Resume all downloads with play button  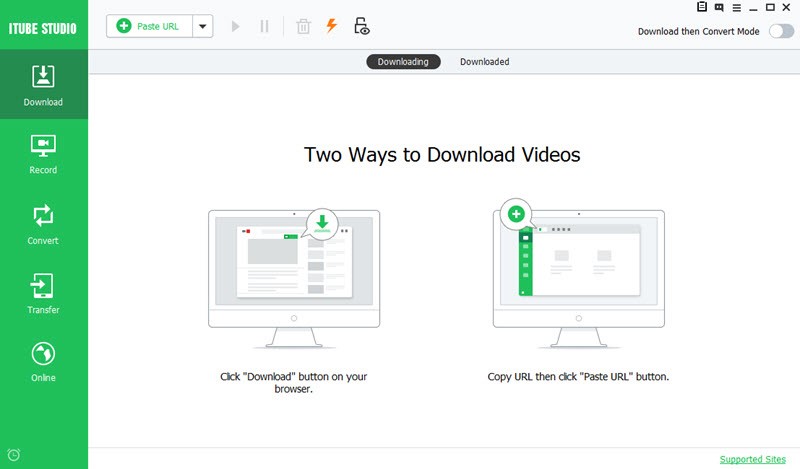coord(236,27)
